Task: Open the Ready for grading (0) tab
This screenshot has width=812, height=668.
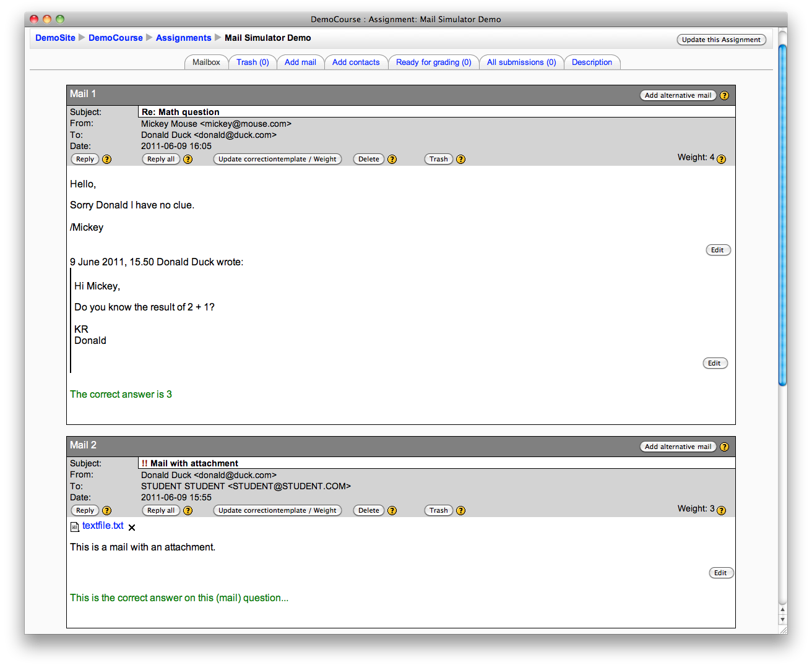Action: click(433, 62)
